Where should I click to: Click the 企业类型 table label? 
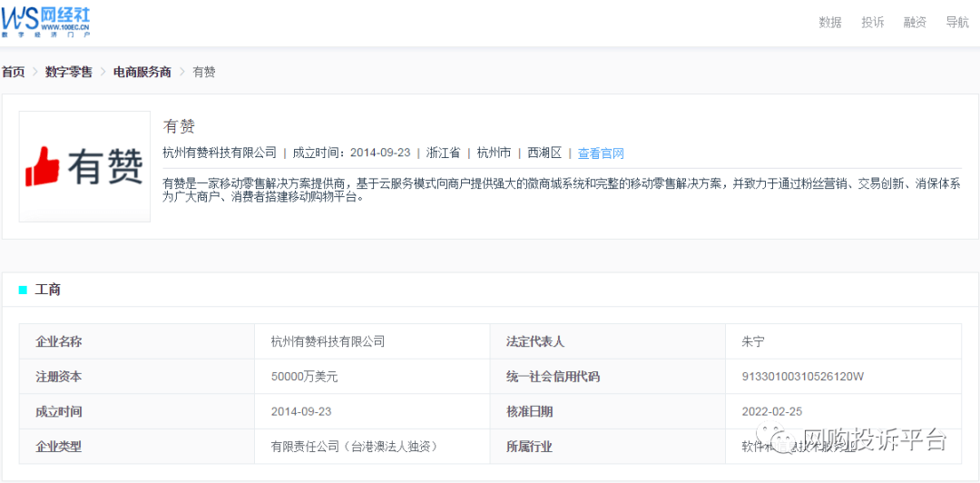coord(59,447)
